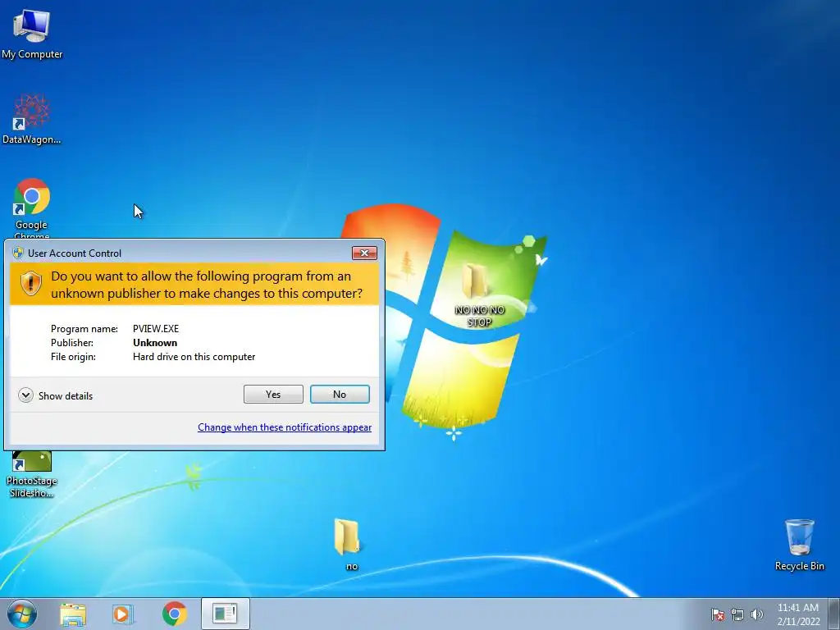The image size is (840, 630).
Task: Select the DataWagon desktop shortcut
Action: 32,119
